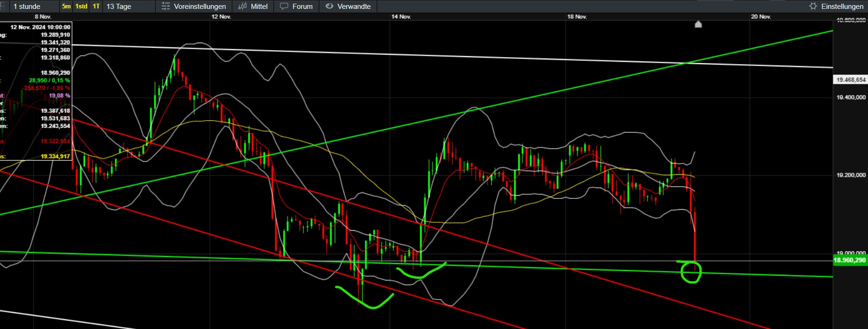
Task: Select the purple '19,08 %' value
Action: point(59,96)
